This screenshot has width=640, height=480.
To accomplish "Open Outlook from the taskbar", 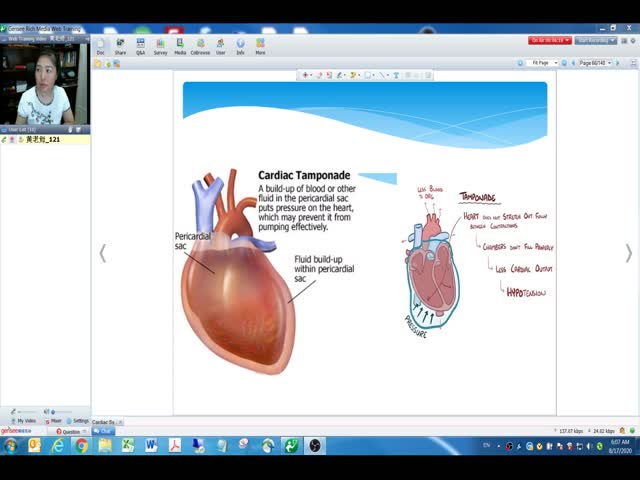I will 34,445.
